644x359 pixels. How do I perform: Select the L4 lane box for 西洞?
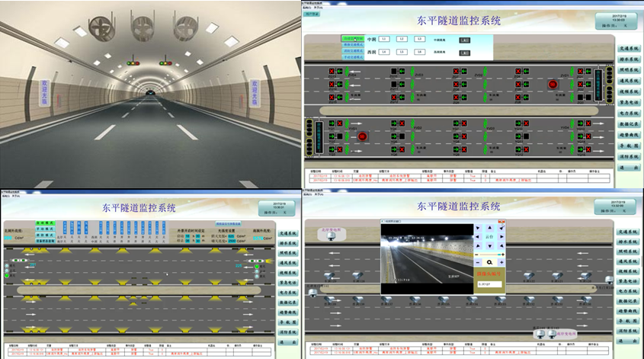[384, 52]
